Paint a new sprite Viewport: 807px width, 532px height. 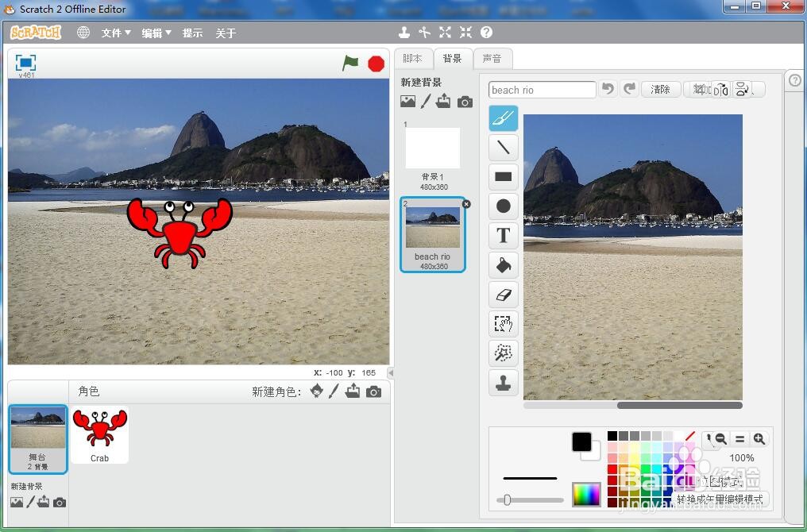coord(334,391)
